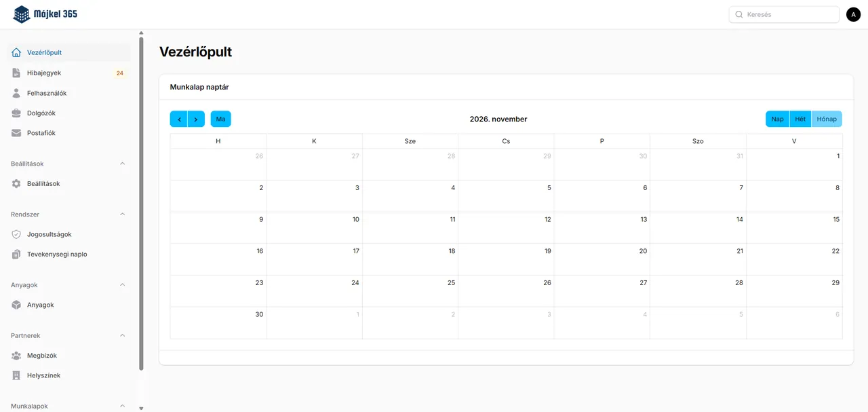Go to next month arrow
Screen dimensions: 868x412
click(196, 119)
